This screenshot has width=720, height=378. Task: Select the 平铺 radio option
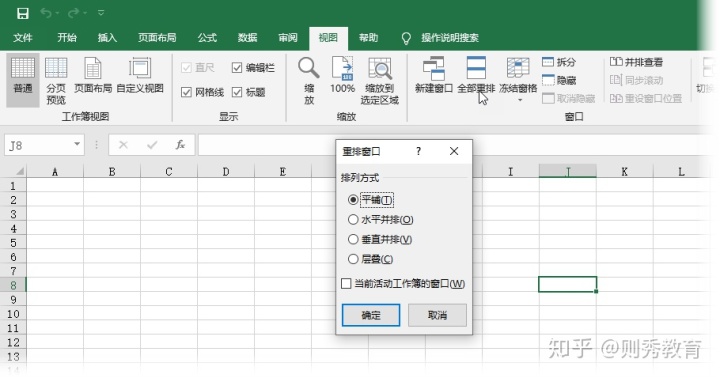coord(353,200)
